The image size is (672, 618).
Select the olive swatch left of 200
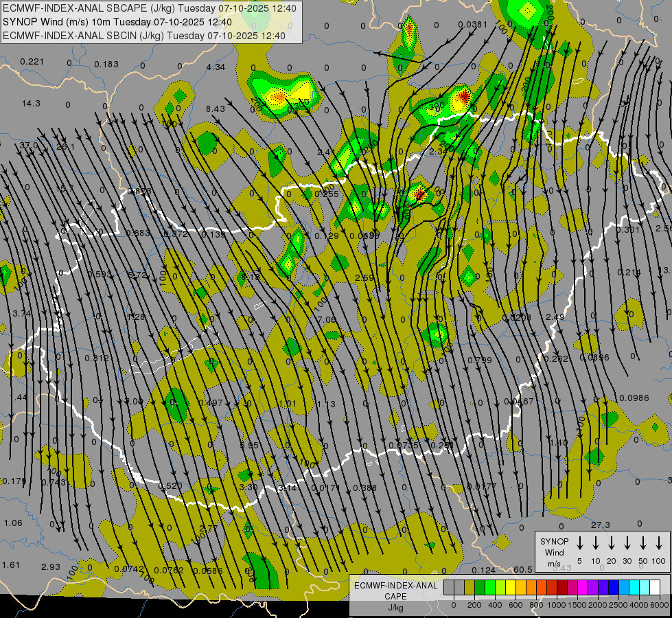click(x=470, y=588)
